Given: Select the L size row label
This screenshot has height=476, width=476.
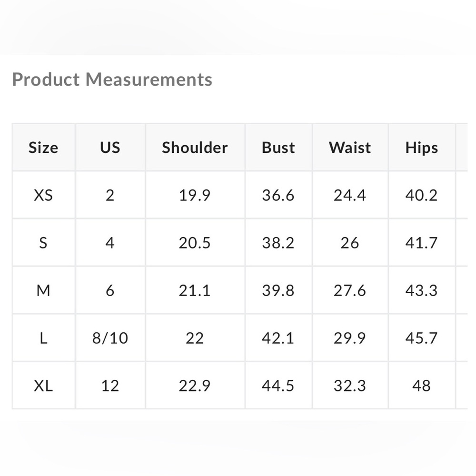Looking at the screenshot, I should coord(43,338).
